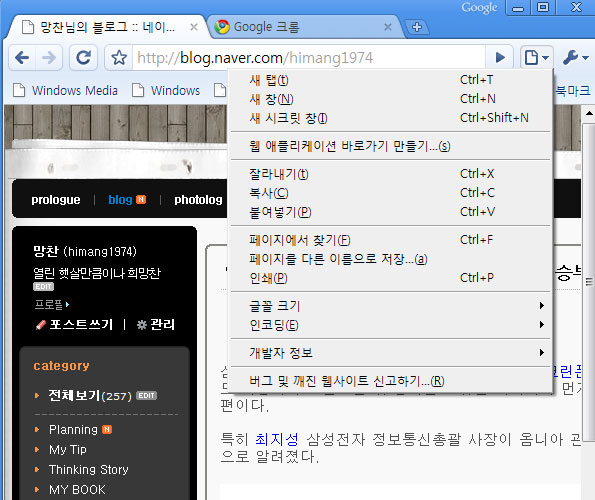Click the Go arrow next to address bar
Screen dimensions: 595x500
[500, 58]
